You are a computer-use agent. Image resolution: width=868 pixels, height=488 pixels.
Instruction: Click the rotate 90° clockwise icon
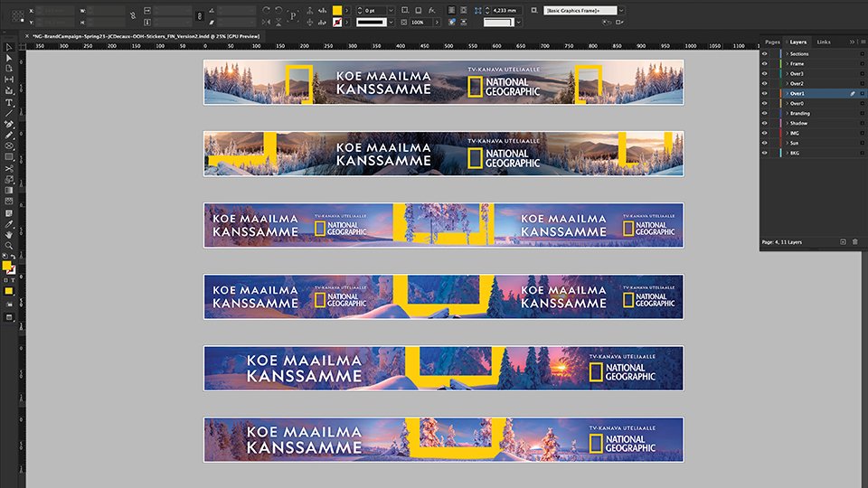(x=266, y=10)
